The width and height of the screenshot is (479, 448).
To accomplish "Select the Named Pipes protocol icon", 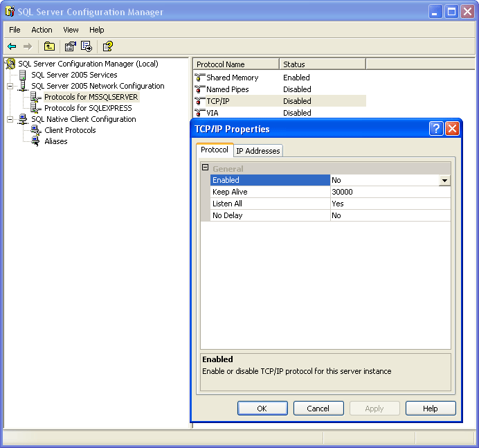I will point(200,89).
